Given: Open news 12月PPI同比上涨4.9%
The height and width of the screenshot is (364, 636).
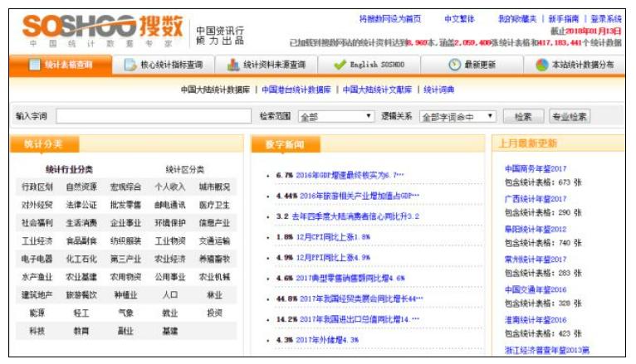Looking at the screenshot, I should [333, 258].
